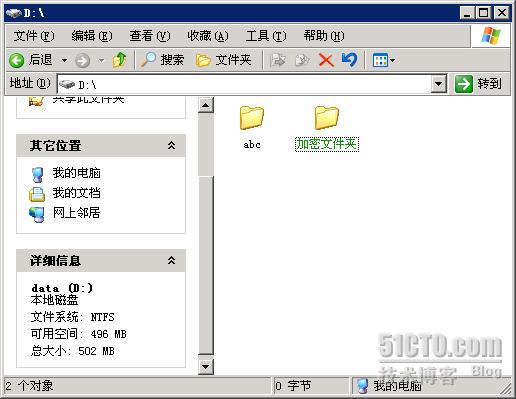Click the '2 个对象' status bar text
Viewport: 516px width, 399px height.
click(x=29, y=386)
